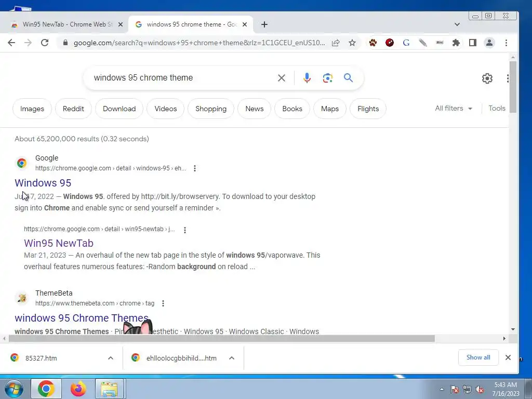Screen dimensions: 532x399
Task: Close the Win95 NewTab browser tab
Action: 120,24
